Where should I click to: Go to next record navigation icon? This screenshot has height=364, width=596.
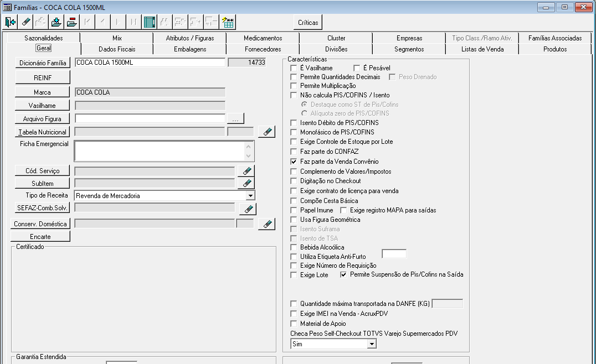118,22
